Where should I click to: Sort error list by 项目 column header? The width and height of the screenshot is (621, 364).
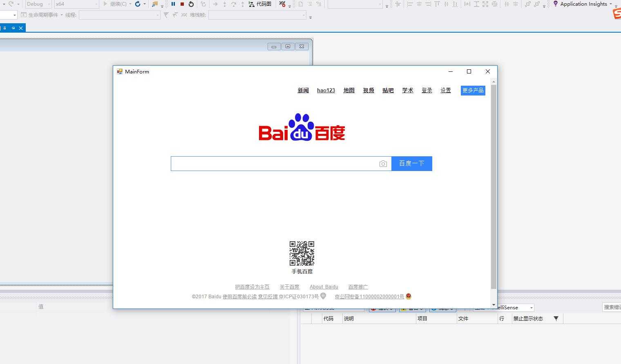coord(436,319)
